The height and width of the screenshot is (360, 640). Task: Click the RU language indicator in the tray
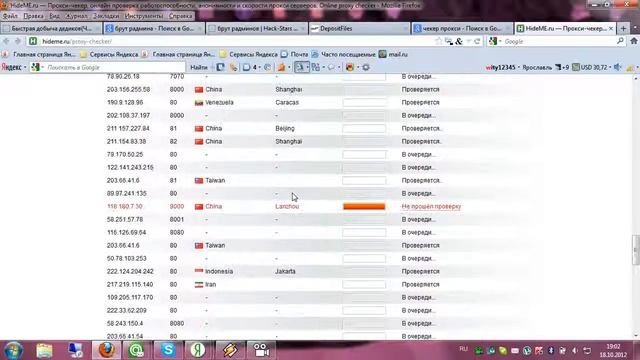coord(463,349)
